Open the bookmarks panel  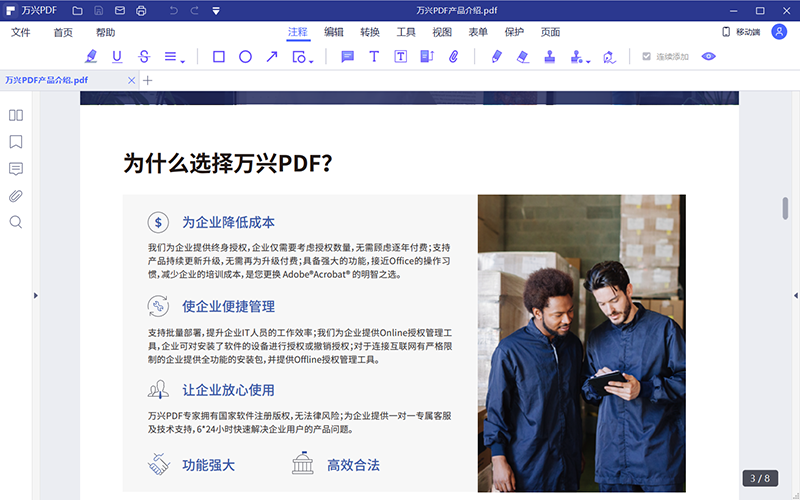[16, 142]
